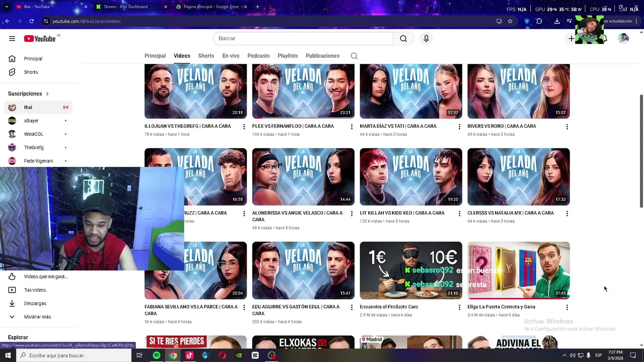Open title 'Elige La Puerta Correcta y Gana'
The image size is (644, 362).
click(x=501, y=307)
